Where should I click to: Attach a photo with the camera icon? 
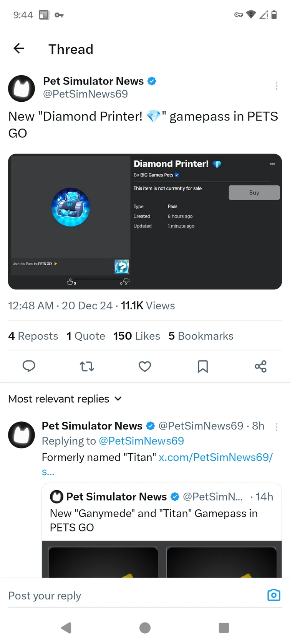click(x=273, y=595)
